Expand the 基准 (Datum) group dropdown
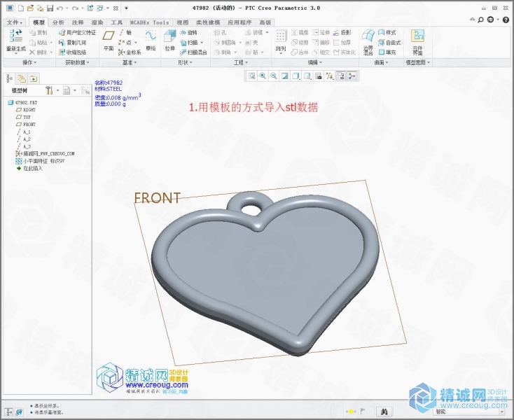 [x=130, y=62]
